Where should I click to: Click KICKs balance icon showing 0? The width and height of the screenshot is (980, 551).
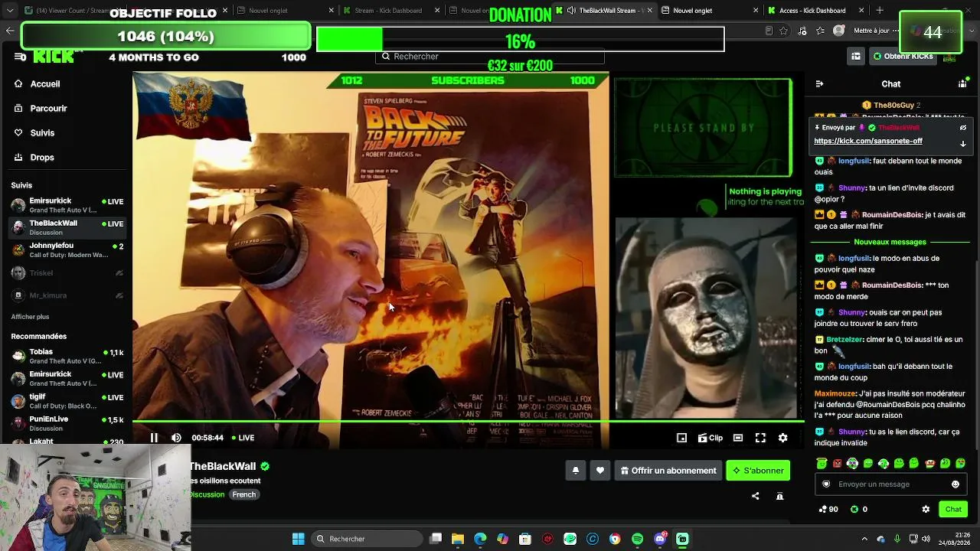coord(854,509)
